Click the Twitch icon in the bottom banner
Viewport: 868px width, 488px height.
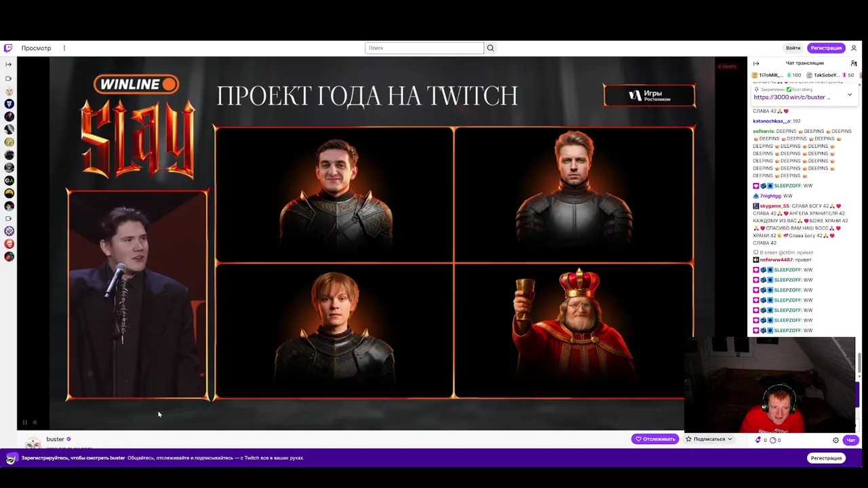[11, 458]
